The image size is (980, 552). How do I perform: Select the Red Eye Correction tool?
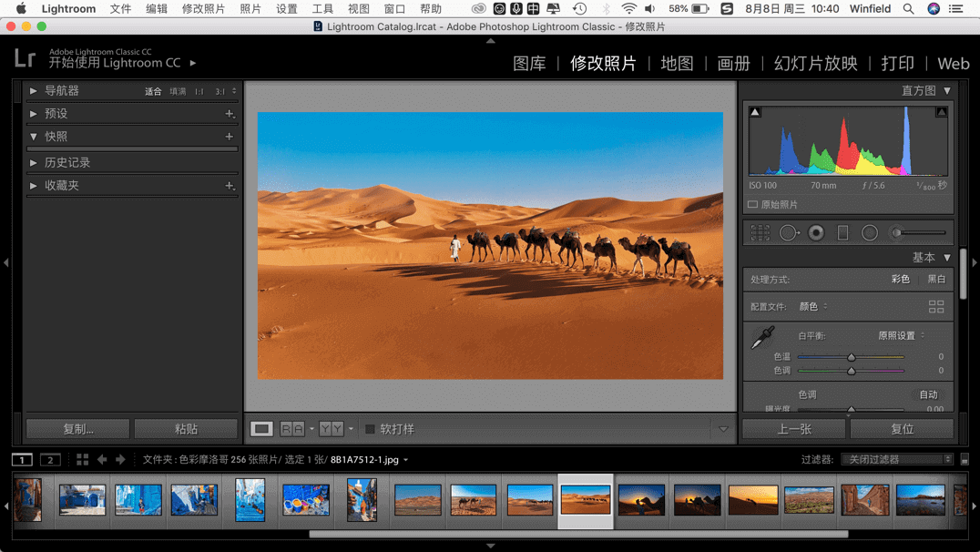click(816, 232)
